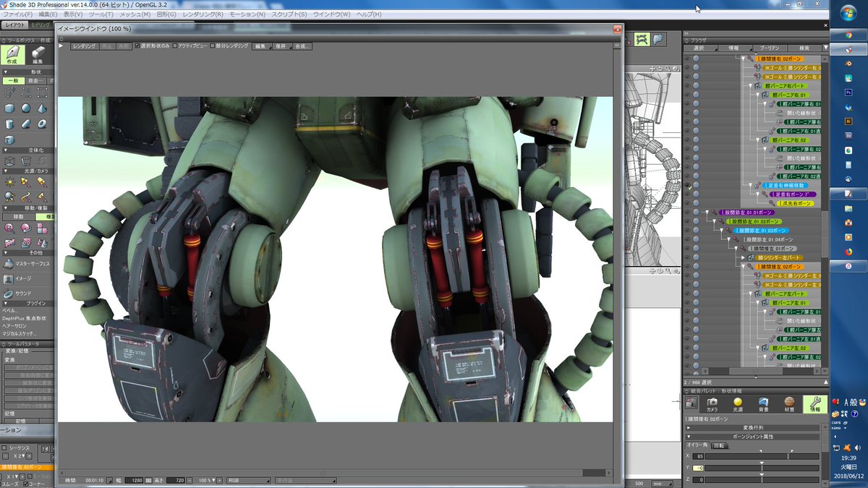Enable アクティブビュー checkbox
The height and width of the screenshot is (488, 868).
(x=174, y=46)
